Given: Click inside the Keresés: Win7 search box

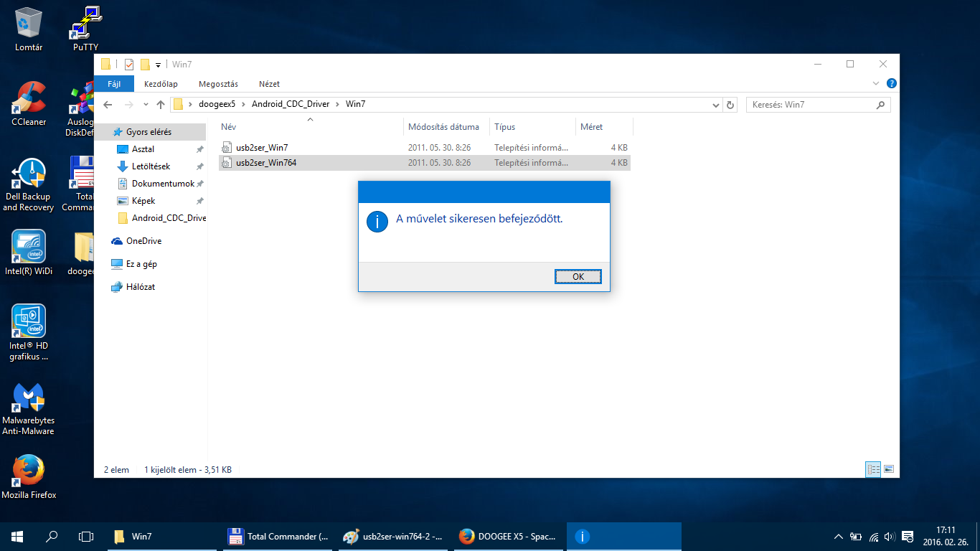Looking at the screenshot, I should (x=811, y=105).
